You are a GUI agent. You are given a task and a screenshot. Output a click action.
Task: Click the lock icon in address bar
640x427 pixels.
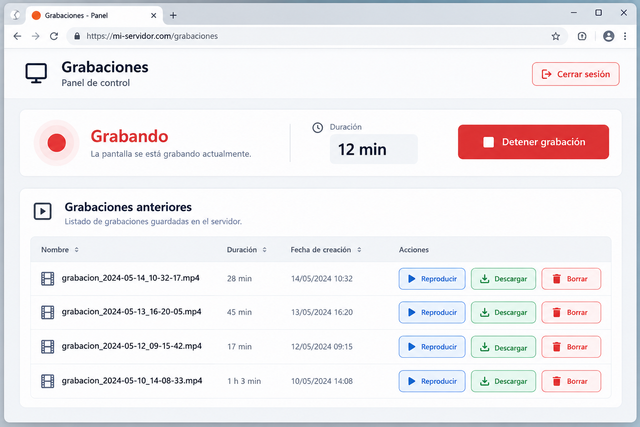coord(77,36)
